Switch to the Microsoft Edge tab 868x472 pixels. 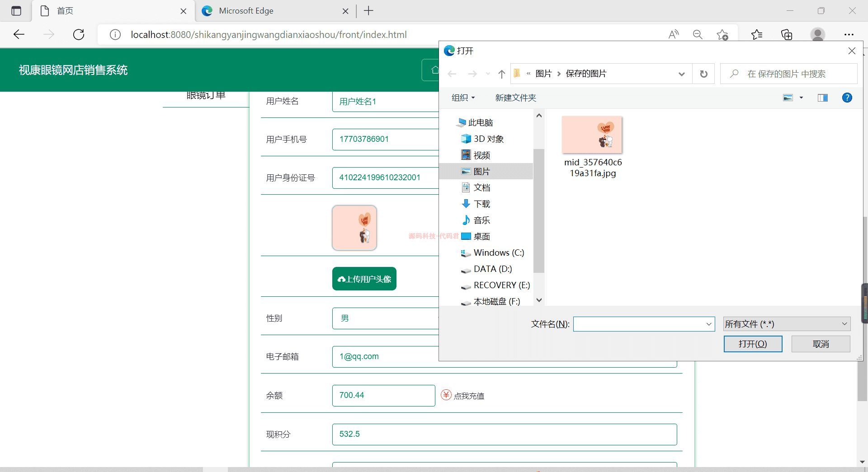[276, 11]
